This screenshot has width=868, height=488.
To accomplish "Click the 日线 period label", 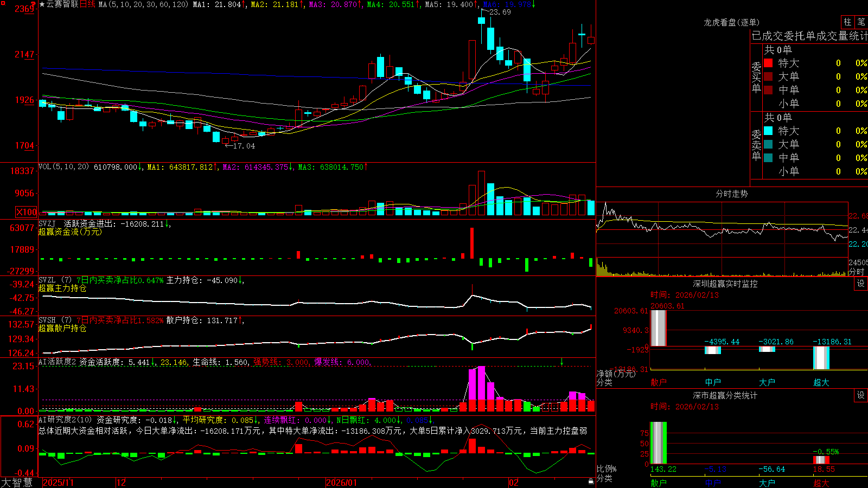I will (x=87, y=4).
